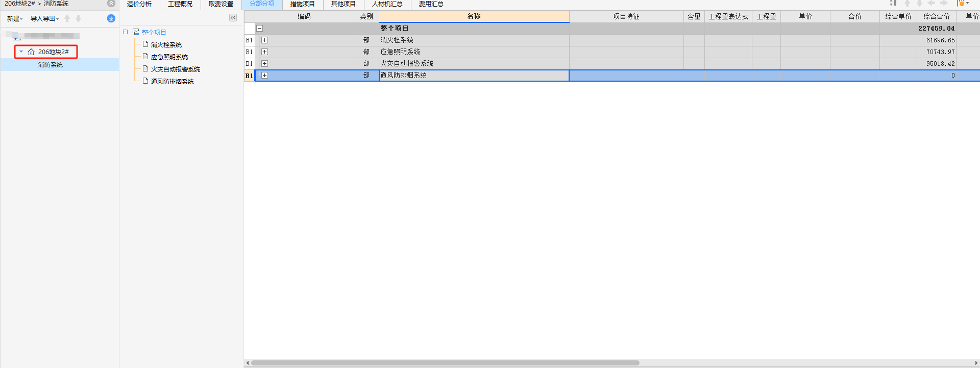This screenshot has width=980, height=368.
Task: Click the row height adjust icon at top right
Action: click(x=893, y=3)
